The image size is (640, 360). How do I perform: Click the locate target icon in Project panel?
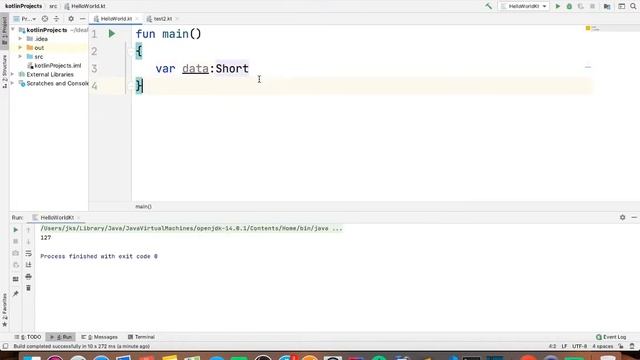point(45,19)
